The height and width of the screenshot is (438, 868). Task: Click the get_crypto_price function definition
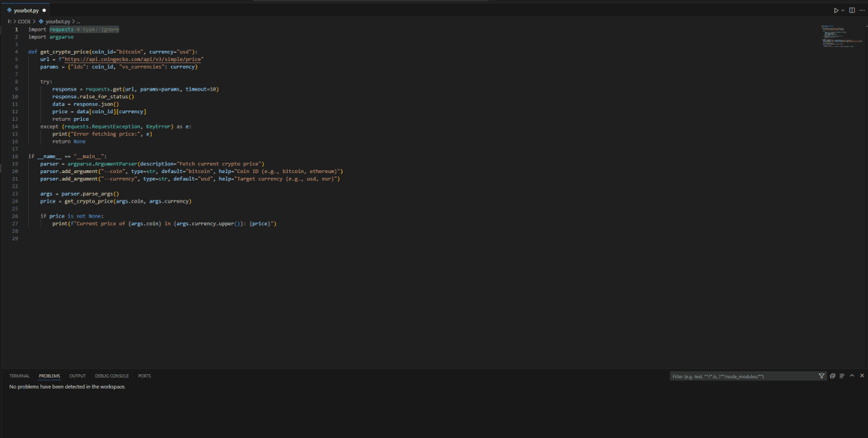point(113,51)
